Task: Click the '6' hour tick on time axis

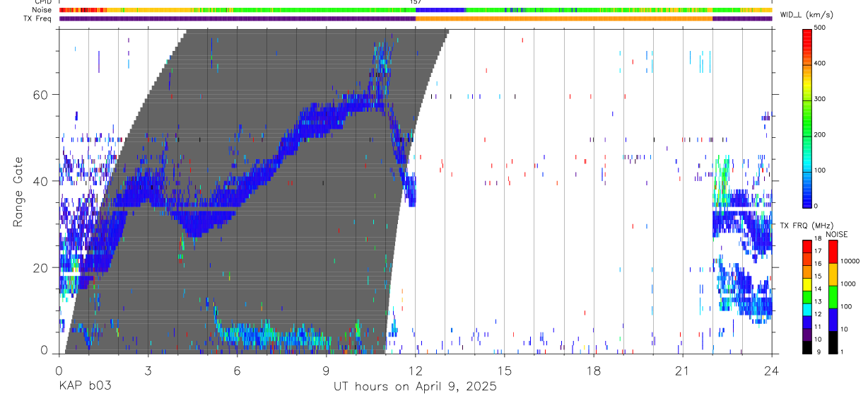Action: pyautogui.click(x=237, y=371)
